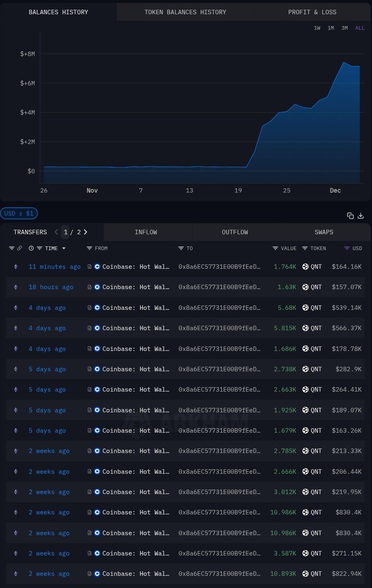Click the copy icon above the transfers table
Viewport: 372px width, 588px height.
(350, 216)
